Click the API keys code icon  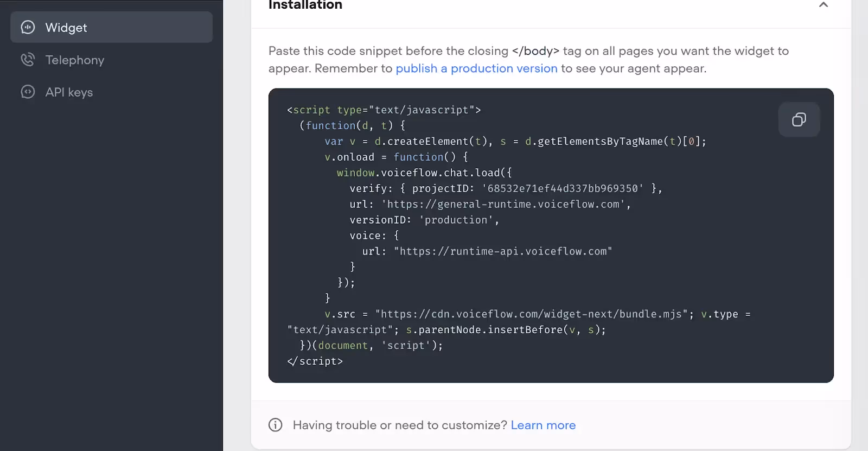28,92
